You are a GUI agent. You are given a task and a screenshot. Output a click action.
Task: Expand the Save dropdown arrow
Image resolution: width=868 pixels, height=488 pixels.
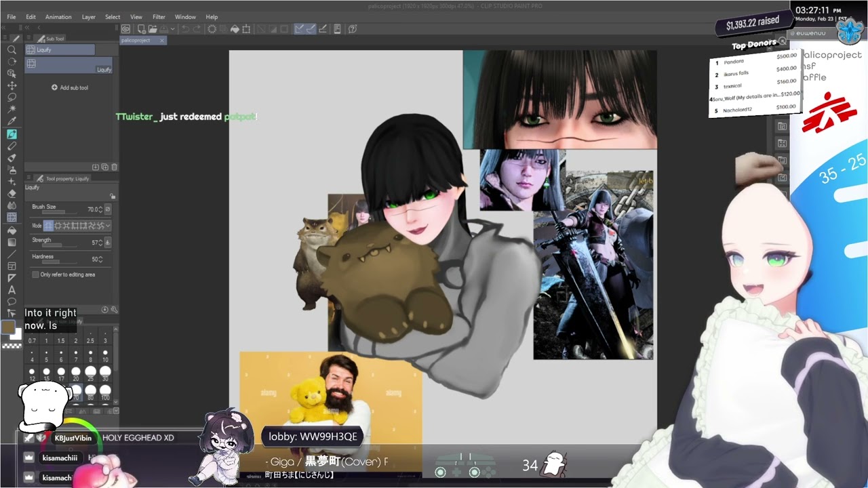click(x=174, y=29)
